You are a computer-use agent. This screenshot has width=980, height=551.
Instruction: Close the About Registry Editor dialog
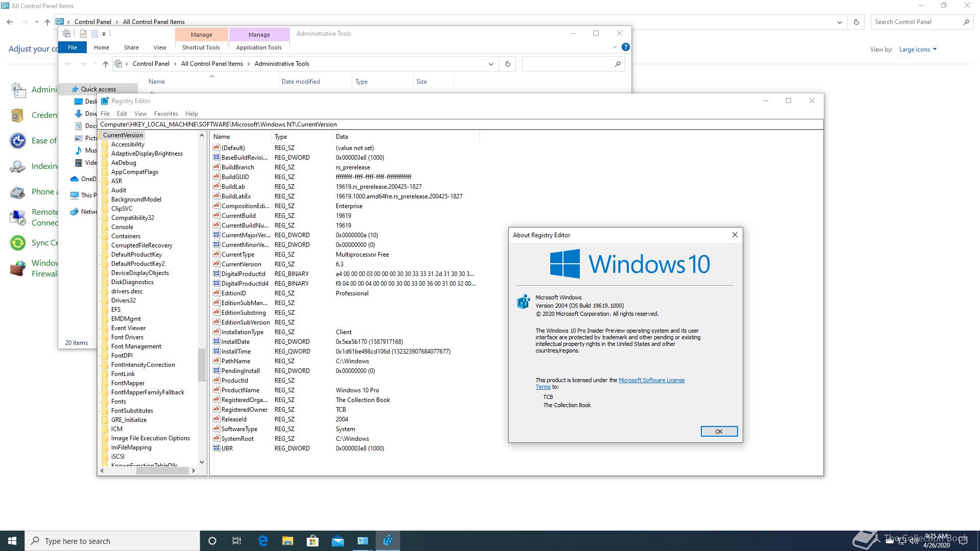click(x=735, y=235)
